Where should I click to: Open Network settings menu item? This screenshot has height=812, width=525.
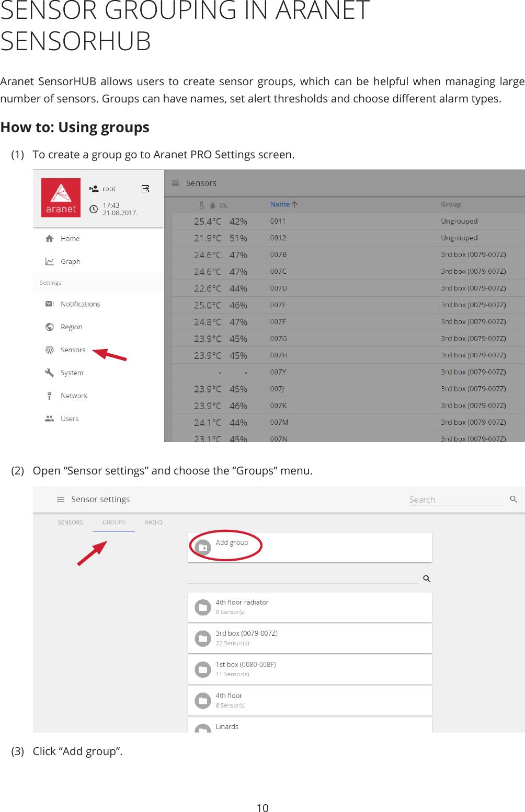click(98, 396)
